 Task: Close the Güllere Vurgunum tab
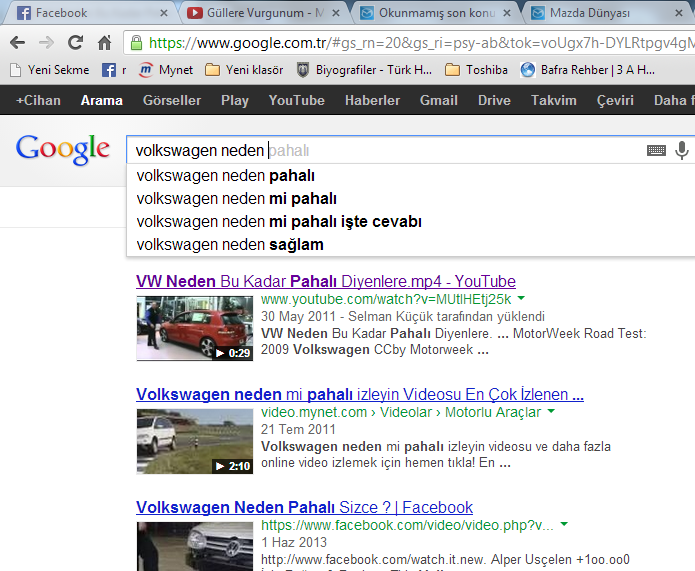tap(336, 13)
